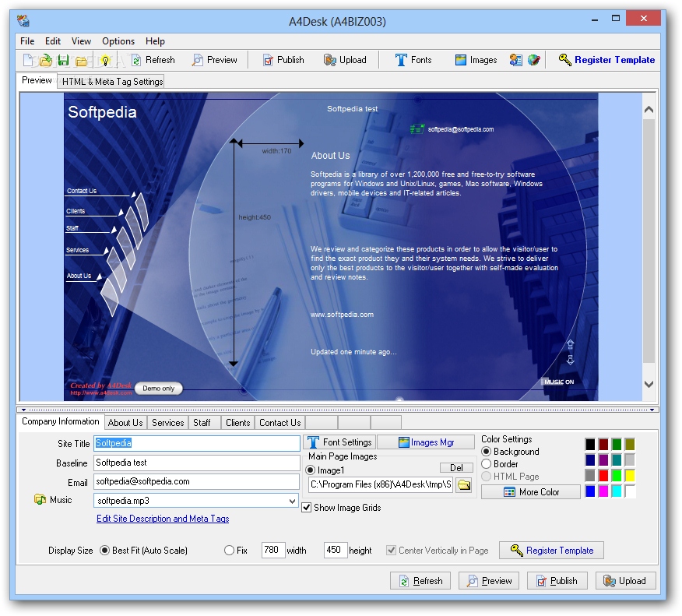Select Best Fit (Auto Scale) display size
The height and width of the screenshot is (616, 682).
[x=104, y=551]
